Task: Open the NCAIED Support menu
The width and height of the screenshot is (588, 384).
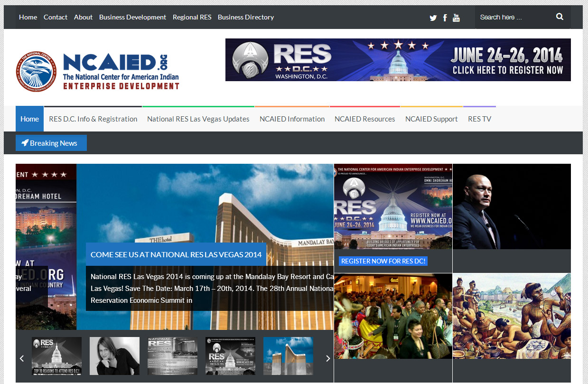Action: (x=431, y=119)
